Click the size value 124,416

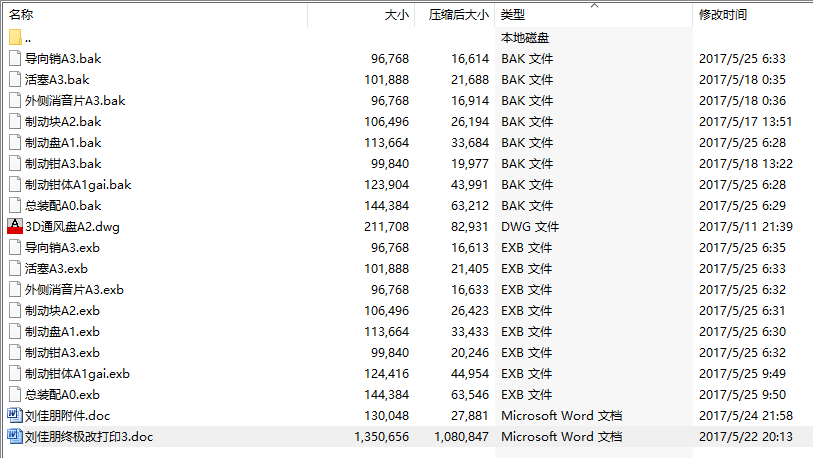point(386,373)
